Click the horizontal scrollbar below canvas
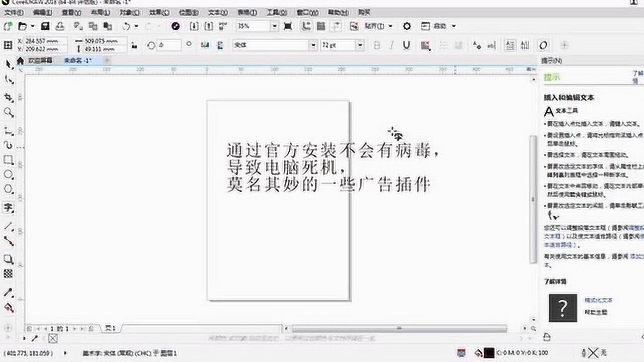 point(399,329)
